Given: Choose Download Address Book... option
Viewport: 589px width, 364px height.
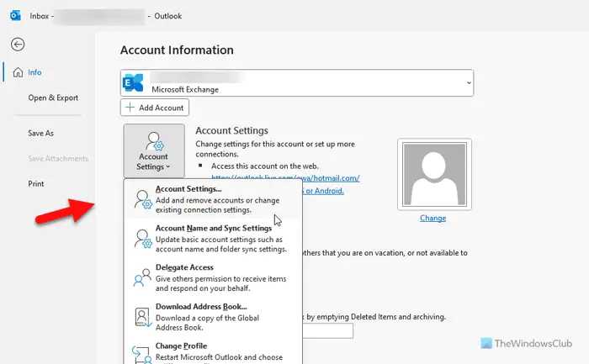Looking at the screenshot, I should pyautogui.click(x=214, y=317).
